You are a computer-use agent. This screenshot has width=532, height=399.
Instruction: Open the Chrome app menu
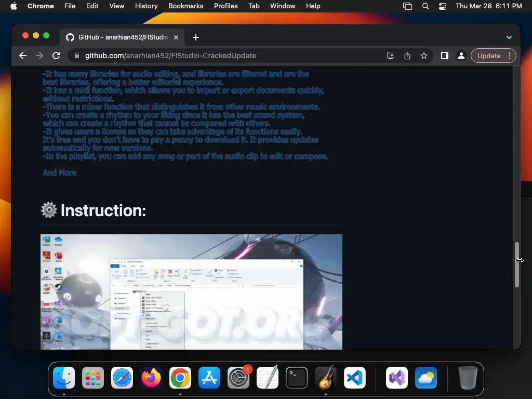(x=41, y=6)
